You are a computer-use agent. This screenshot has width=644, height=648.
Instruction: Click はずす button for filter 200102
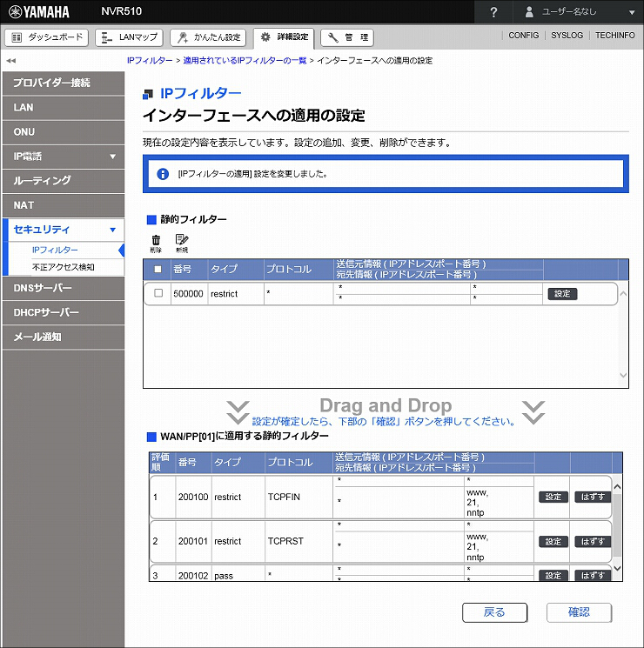point(593,575)
